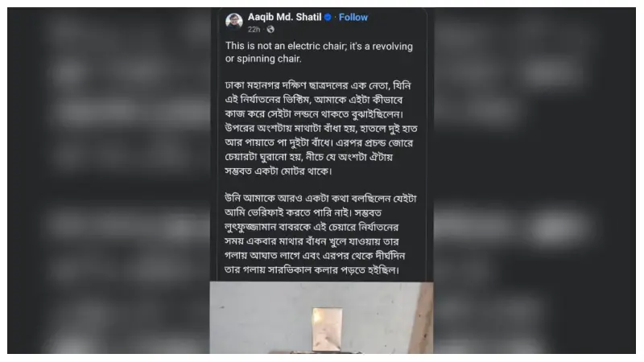Click the blurred background right of post
The height and width of the screenshot is (362, 644).
[535, 180]
